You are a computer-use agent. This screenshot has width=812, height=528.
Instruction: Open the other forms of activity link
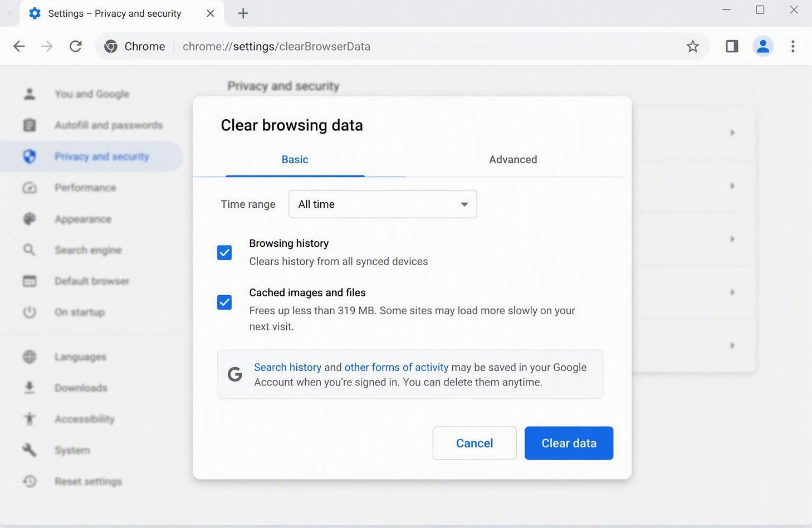point(397,367)
